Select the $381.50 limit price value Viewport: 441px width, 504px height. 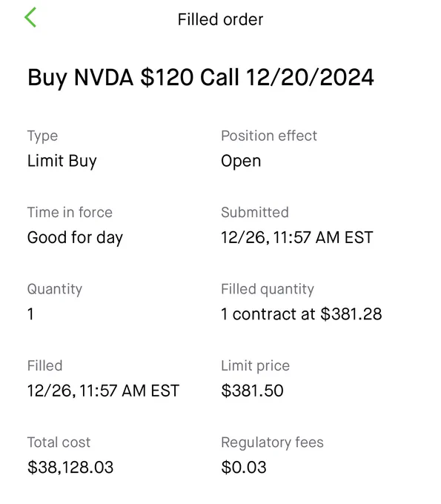coord(252,391)
